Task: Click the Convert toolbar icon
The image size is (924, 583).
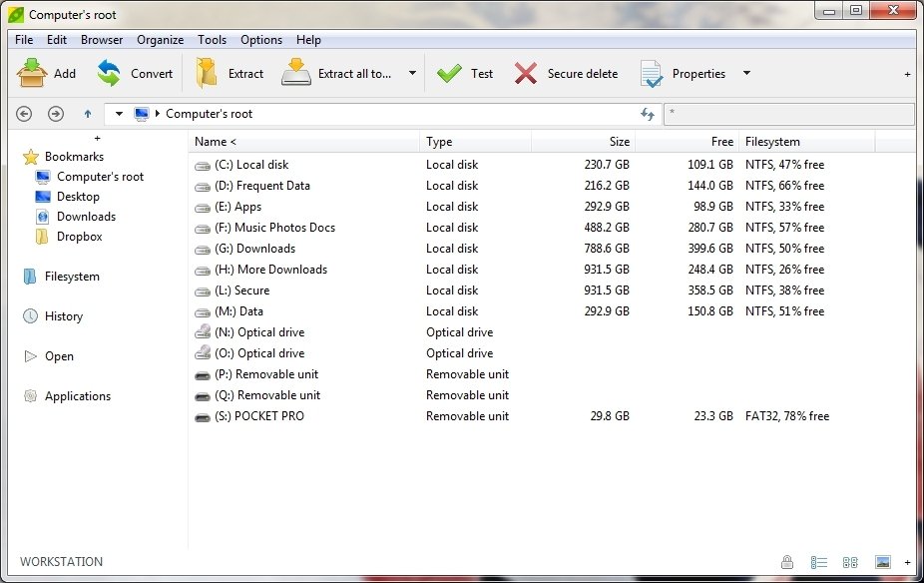Action: click(109, 73)
